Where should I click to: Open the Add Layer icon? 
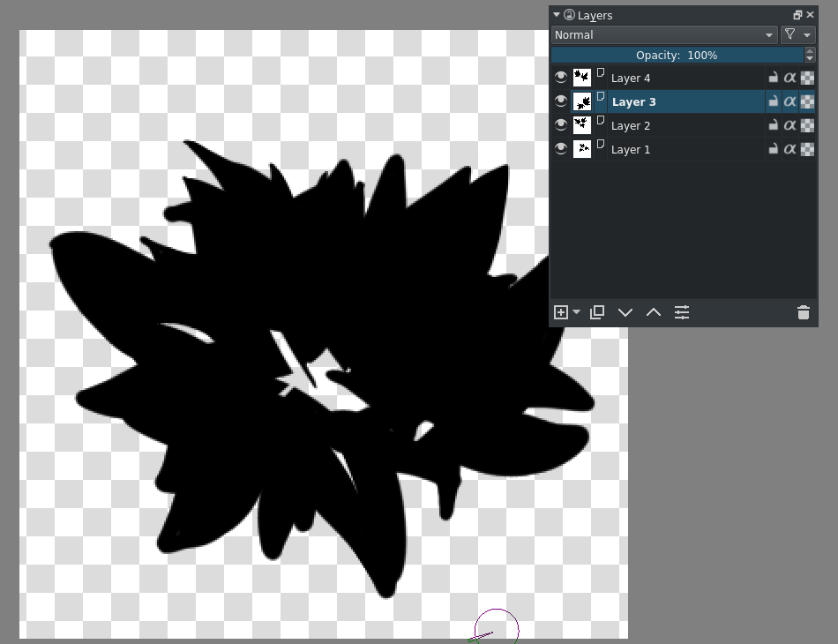562,312
